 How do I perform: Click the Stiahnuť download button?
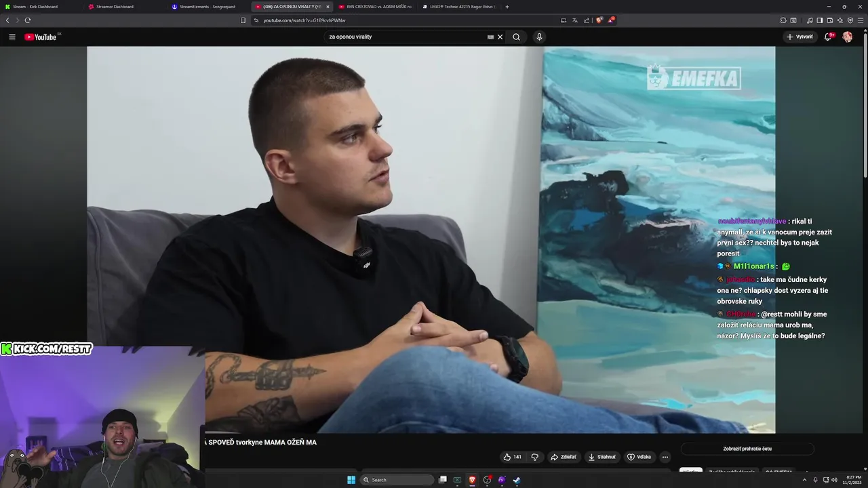click(x=601, y=457)
